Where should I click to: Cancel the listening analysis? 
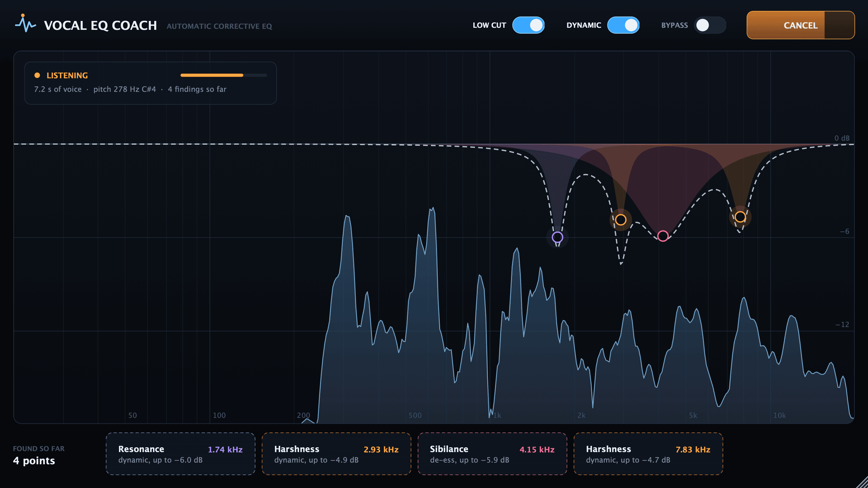pos(801,25)
